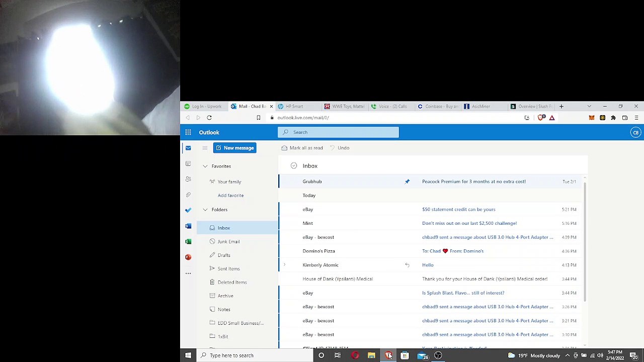Open the eBay - bexcost email from 3:21 PM
The image size is (644, 362).
431,321
